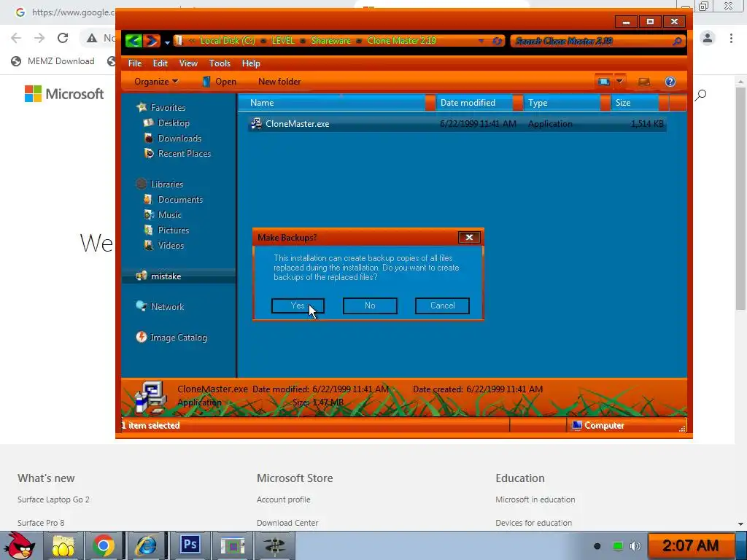This screenshot has height=560, width=747.
Task: Expand the address bar history dropdown
Action: click(481, 41)
